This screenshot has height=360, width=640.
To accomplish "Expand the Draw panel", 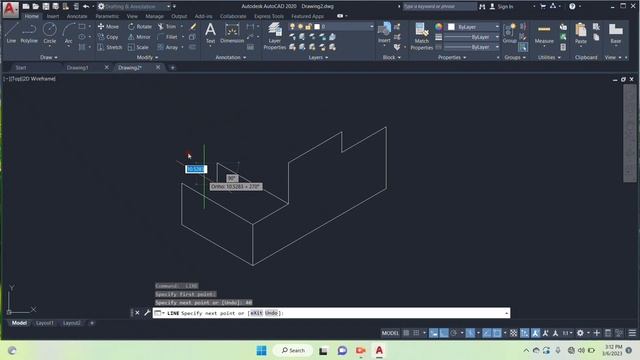I will point(49,58).
